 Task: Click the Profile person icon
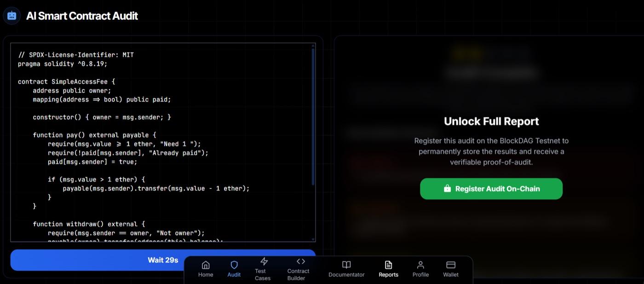[x=420, y=265]
